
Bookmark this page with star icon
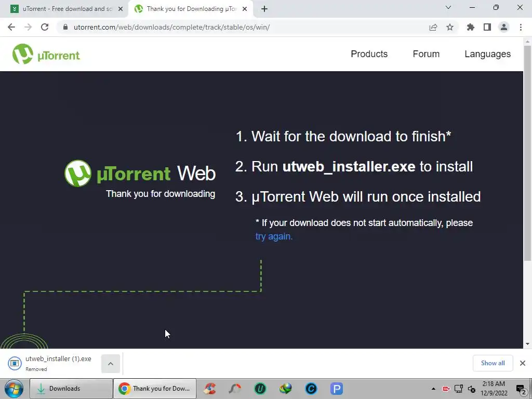450,27
